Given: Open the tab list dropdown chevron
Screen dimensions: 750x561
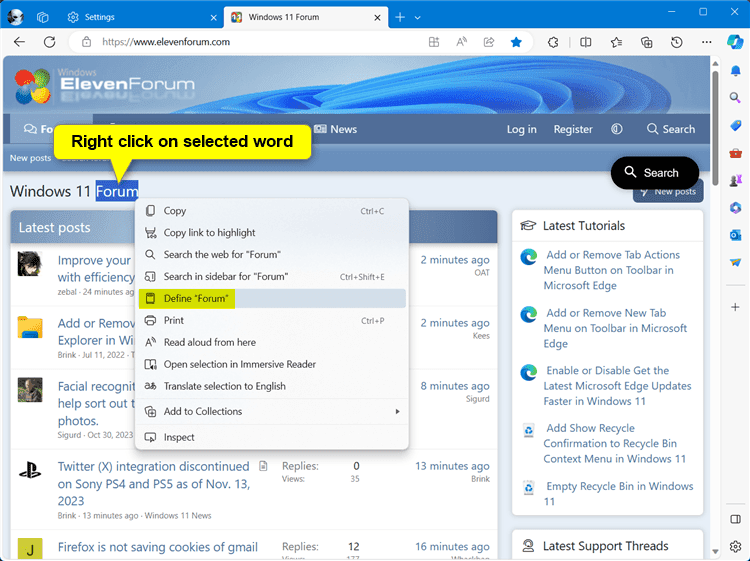Looking at the screenshot, I should click(418, 18).
